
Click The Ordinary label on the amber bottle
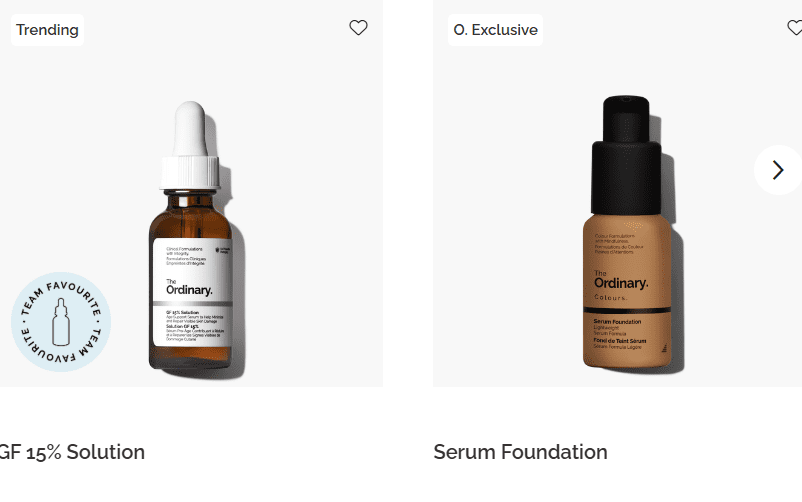pos(189,288)
